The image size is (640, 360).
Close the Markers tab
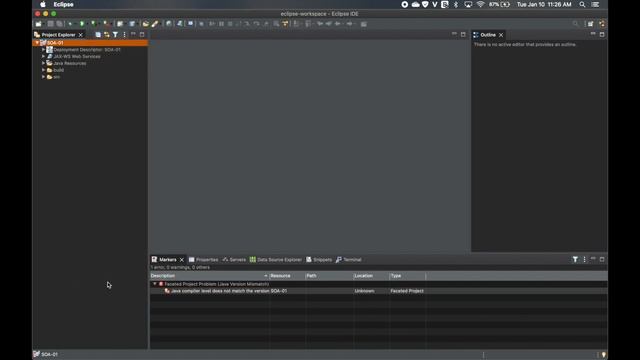point(182,260)
